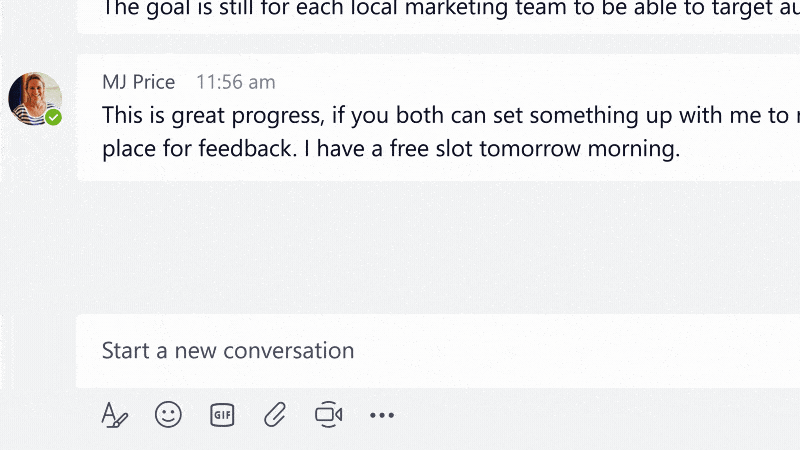Click in the Start a new conversation box
Screen dimensions: 801x453
[x=438, y=351]
